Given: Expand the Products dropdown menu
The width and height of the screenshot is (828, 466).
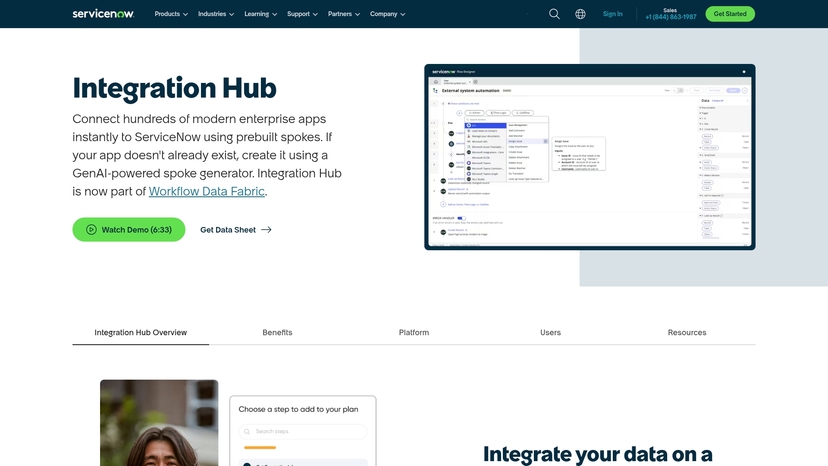Looking at the screenshot, I should click(x=171, y=14).
